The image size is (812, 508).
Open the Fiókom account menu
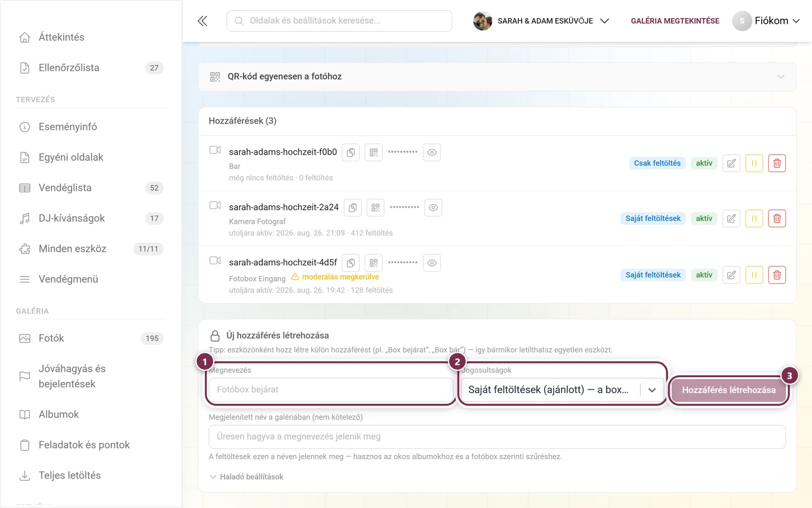pos(766,21)
